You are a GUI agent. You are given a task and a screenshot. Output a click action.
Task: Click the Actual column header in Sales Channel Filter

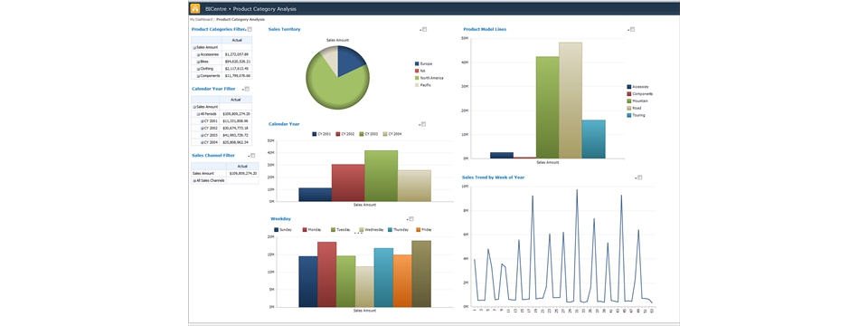click(x=242, y=167)
